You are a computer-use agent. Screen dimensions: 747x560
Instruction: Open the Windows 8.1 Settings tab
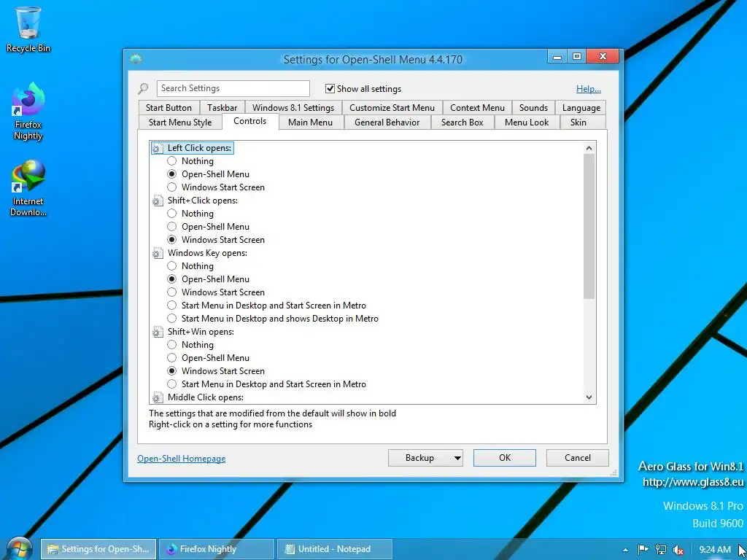[x=293, y=108]
